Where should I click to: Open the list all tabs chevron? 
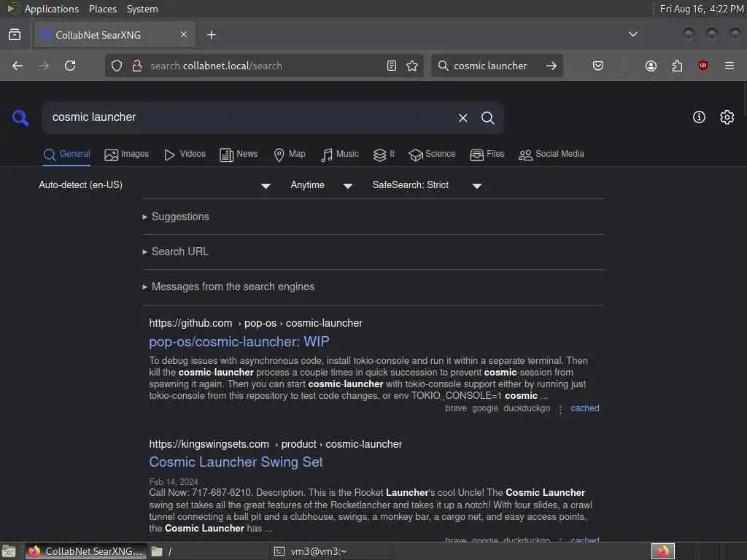633,34
